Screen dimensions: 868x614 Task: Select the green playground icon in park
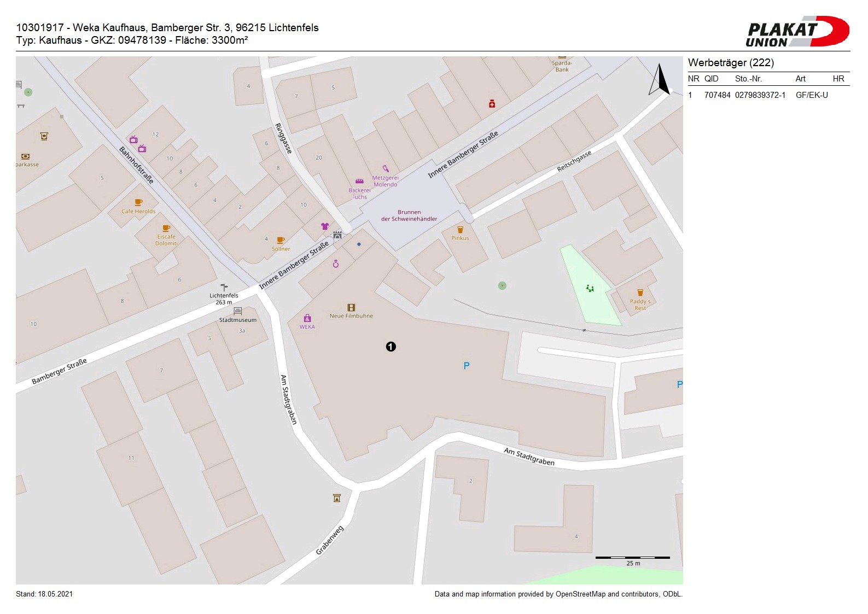click(590, 288)
